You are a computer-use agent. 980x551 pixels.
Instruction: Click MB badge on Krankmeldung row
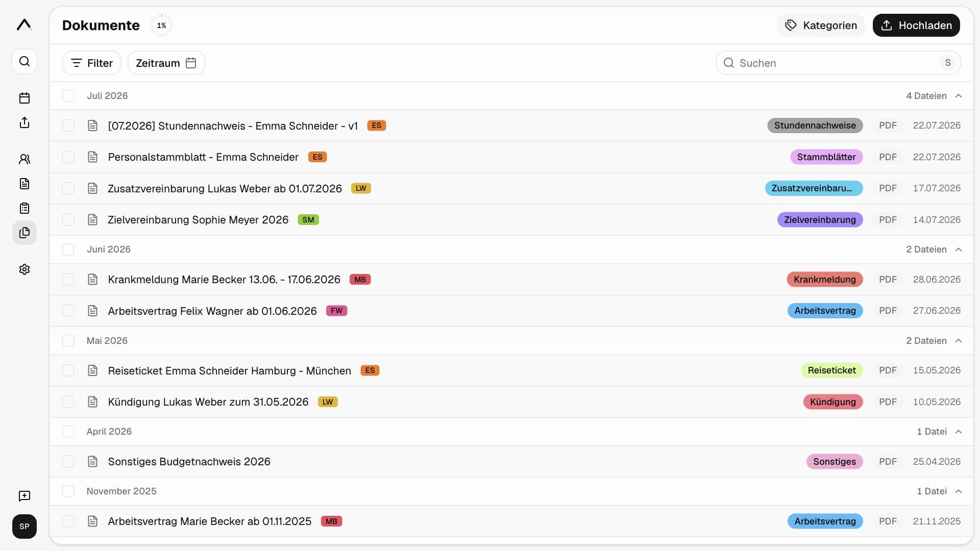(360, 280)
